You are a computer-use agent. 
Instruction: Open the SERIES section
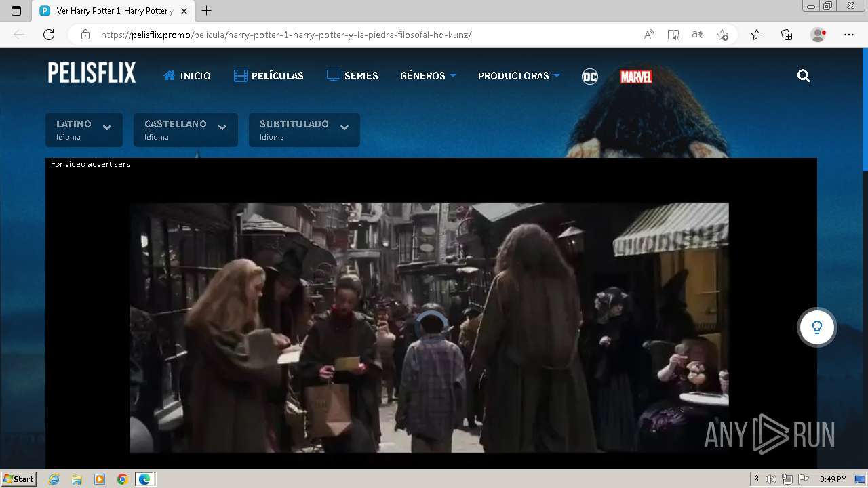[353, 76]
